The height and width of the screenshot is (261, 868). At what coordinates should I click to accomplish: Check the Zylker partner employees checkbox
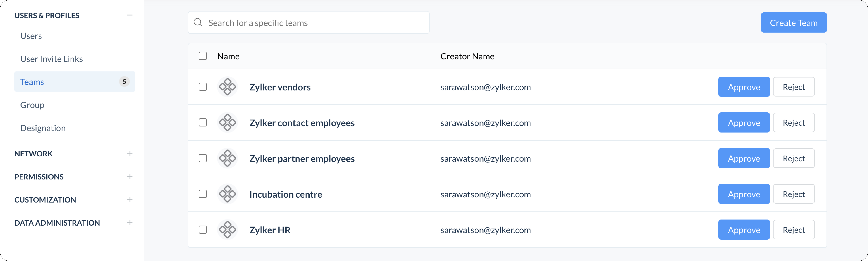[202, 158]
